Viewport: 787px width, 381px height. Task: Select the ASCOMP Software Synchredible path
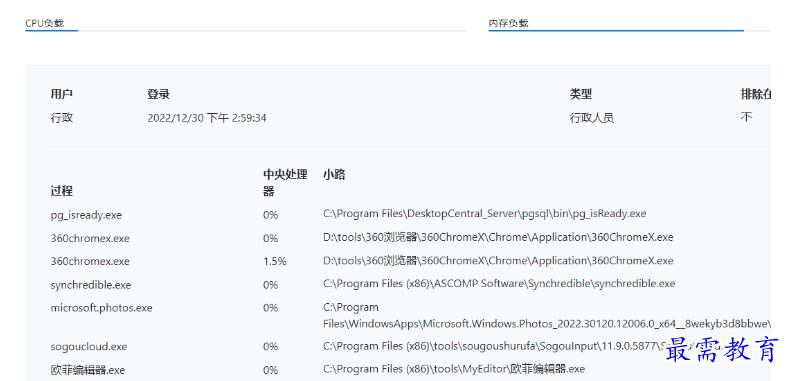click(499, 284)
